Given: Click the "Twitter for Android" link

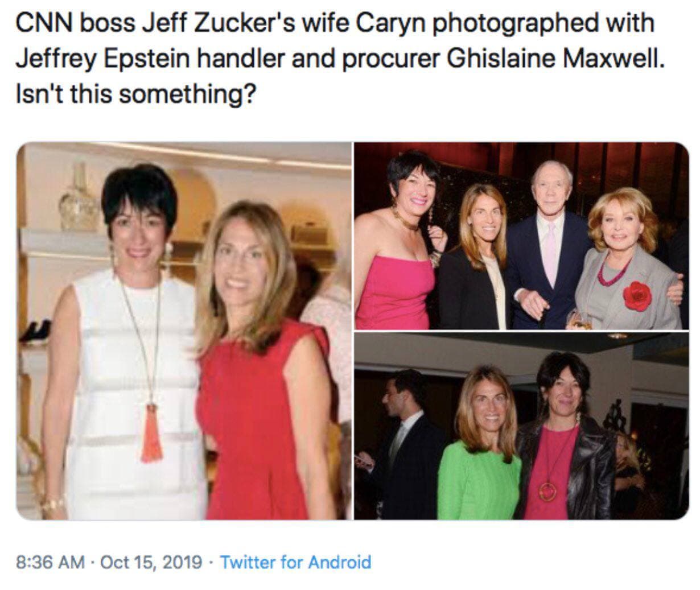Looking at the screenshot, I should click(295, 562).
